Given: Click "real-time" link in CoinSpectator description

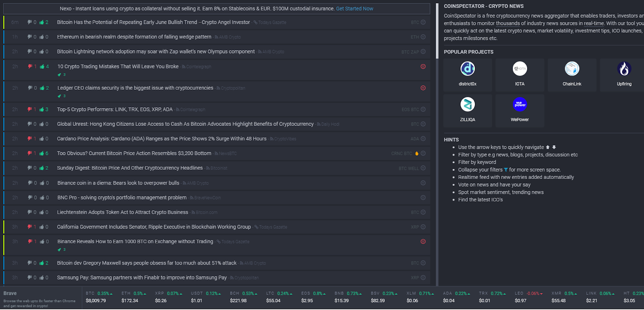Looking at the screenshot, I should 594,23.
